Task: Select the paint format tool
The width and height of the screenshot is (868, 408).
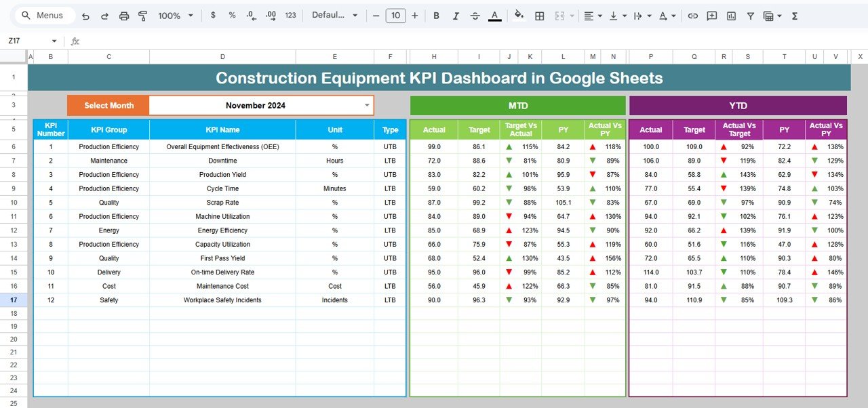Action: coord(143,15)
